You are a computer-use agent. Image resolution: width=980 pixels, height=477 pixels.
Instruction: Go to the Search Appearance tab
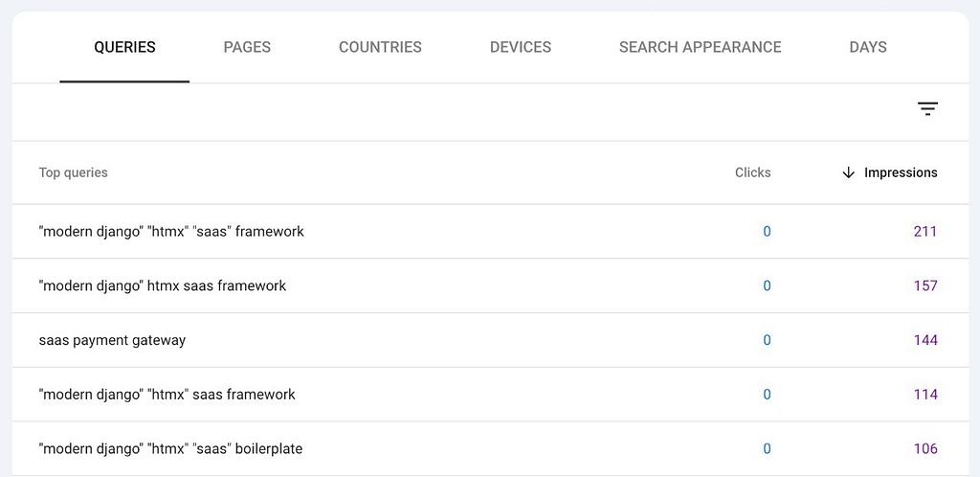[700, 47]
